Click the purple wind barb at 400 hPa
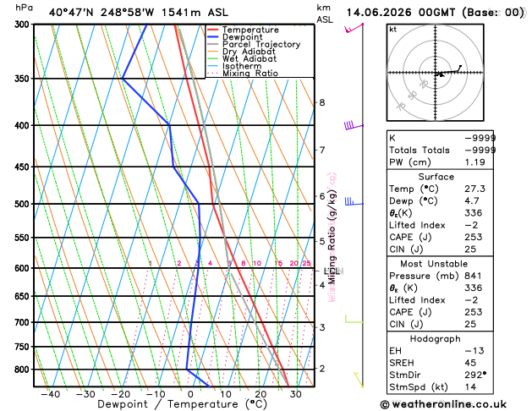The width and height of the screenshot is (532, 411). tap(354, 125)
